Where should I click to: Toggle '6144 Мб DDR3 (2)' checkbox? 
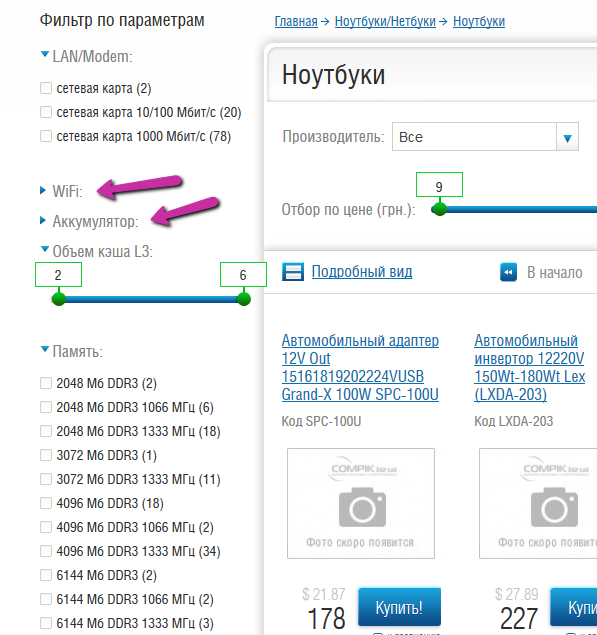(46, 575)
